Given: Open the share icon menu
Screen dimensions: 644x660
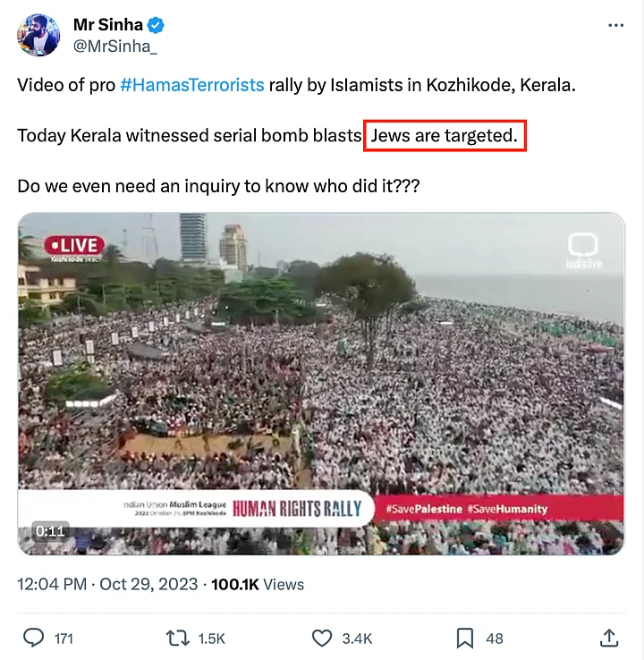Looking at the screenshot, I should point(609,638).
